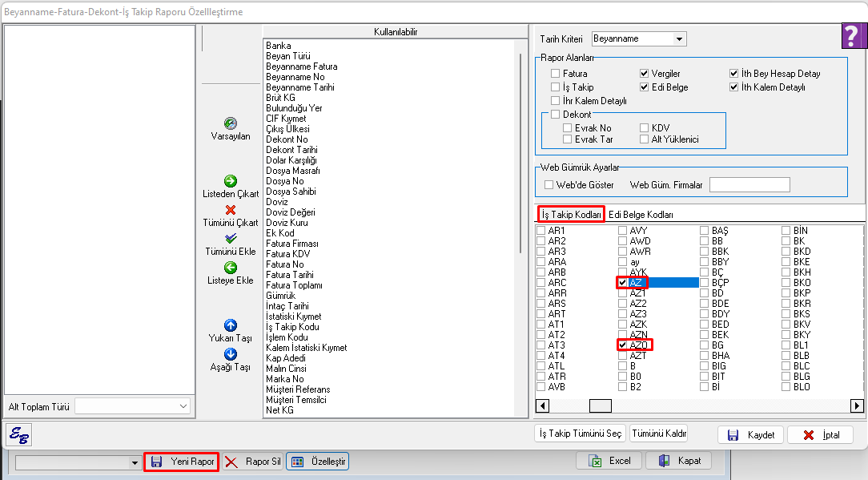
Task: Open the report selection dropdown at bottom
Action: 134,462
